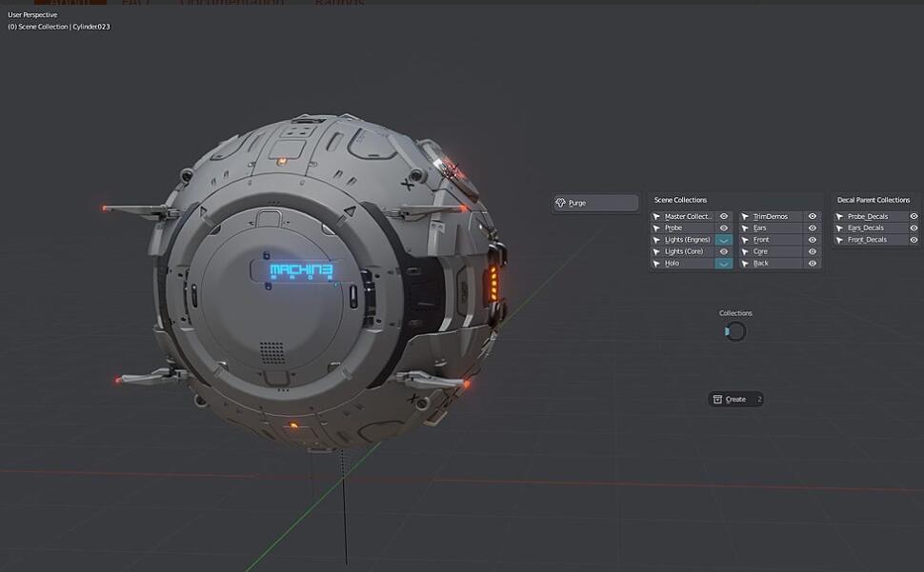
Task: Show the hidden Lights (Engines) collection
Action: click(x=724, y=240)
